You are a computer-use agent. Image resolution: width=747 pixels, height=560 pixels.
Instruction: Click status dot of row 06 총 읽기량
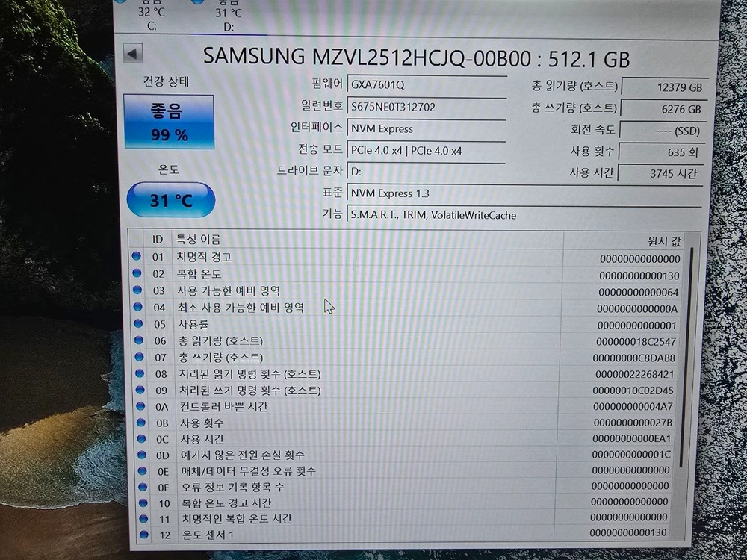pos(139,340)
